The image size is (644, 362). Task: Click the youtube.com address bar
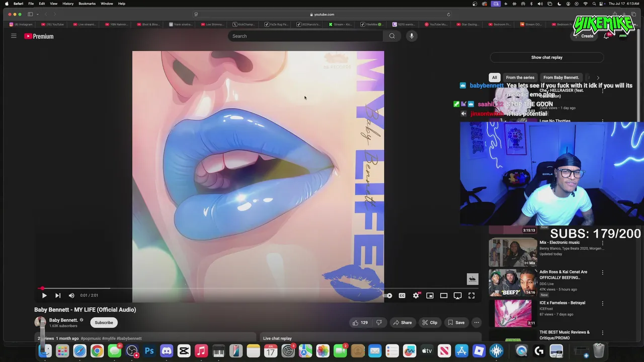322,15
